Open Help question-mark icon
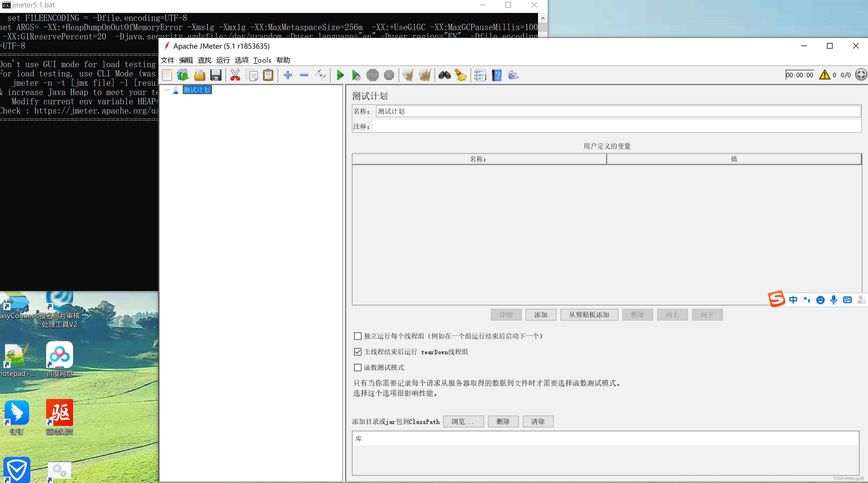Screen dimensions: 868x483 [497, 75]
